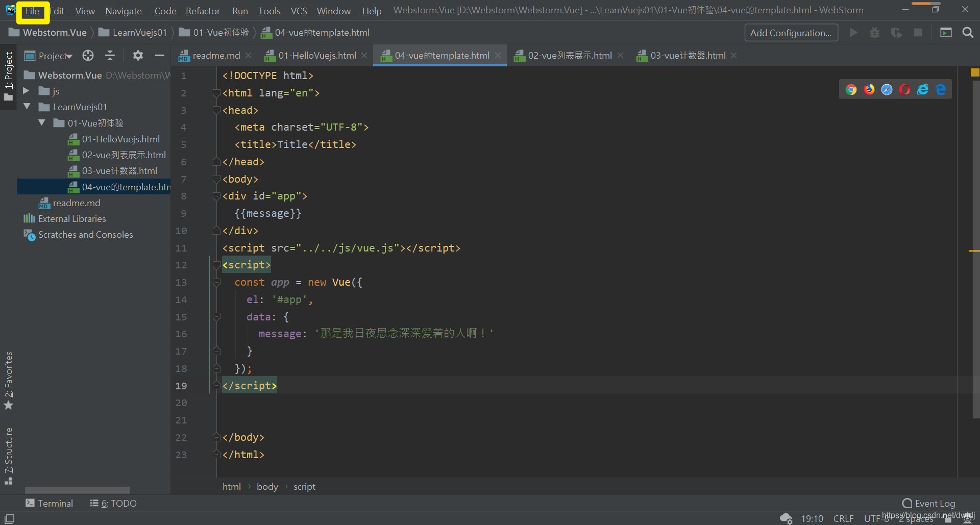Toggle the Z: Structure tool window
The width and height of the screenshot is (980, 525).
click(9, 456)
